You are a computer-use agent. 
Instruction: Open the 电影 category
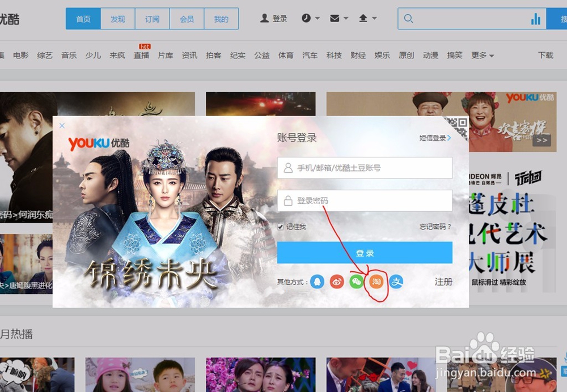(x=20, y=56)
